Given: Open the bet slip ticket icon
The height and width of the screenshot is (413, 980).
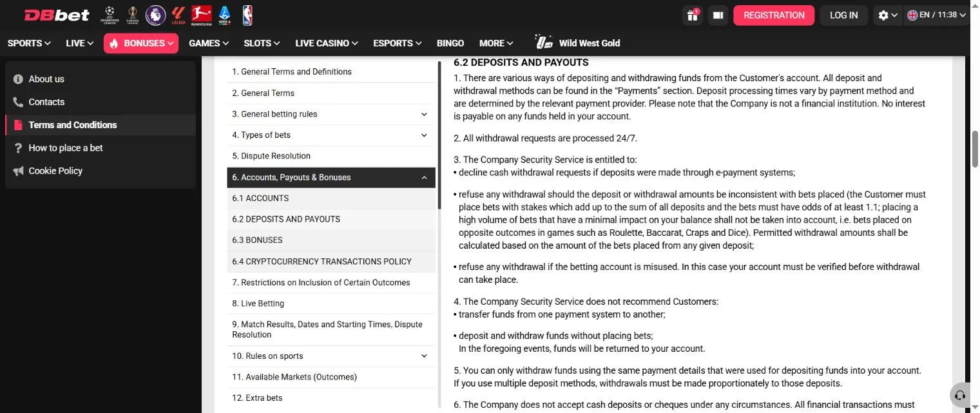Looking at the screenshot, I should click(718, 15).
